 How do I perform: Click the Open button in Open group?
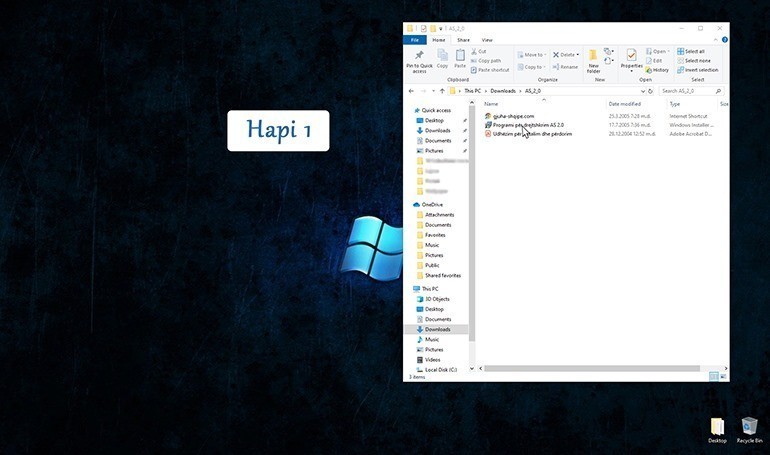point(658,51)
